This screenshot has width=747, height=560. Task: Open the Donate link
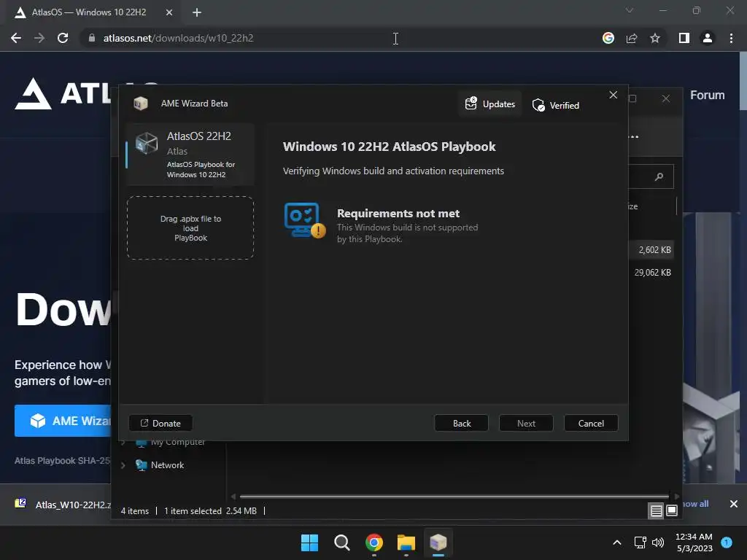[x=160, y=424]
